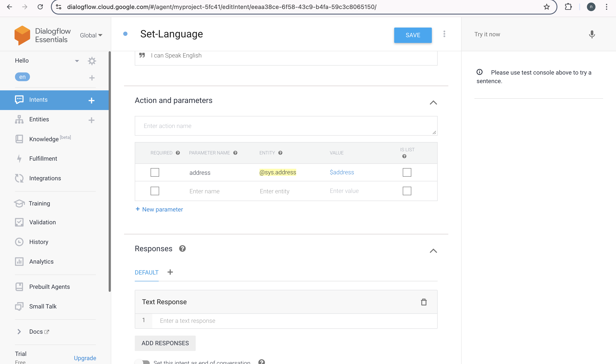Enable IS LIST for the address parameter
The image size is (616, 364).
pyautogui.click(x=407, y=172)
